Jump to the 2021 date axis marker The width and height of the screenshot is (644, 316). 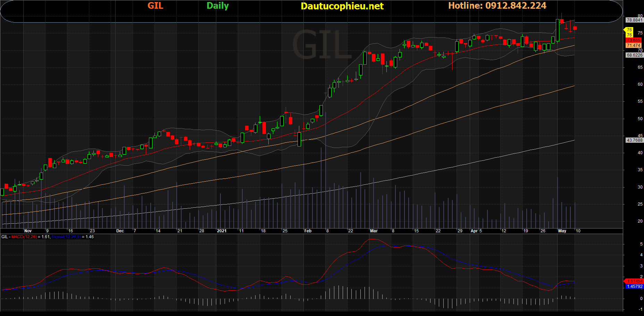221,231
